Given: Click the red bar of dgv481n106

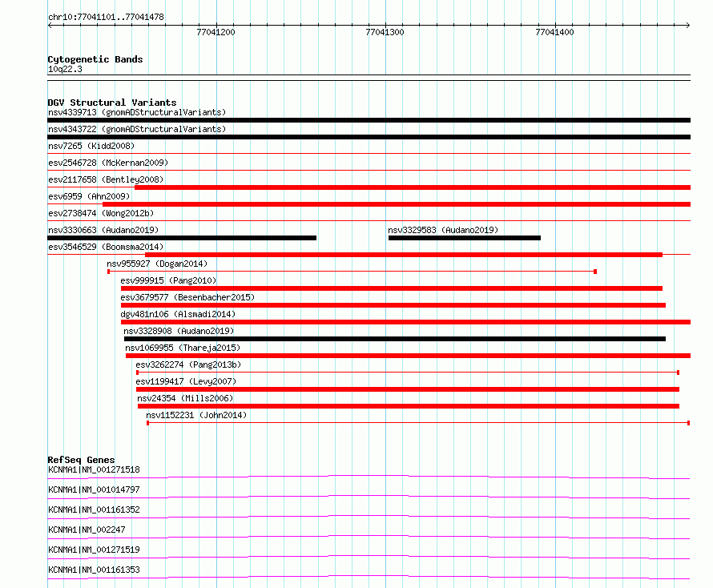Looking at the screenshot, I should (x=405, y=322).
